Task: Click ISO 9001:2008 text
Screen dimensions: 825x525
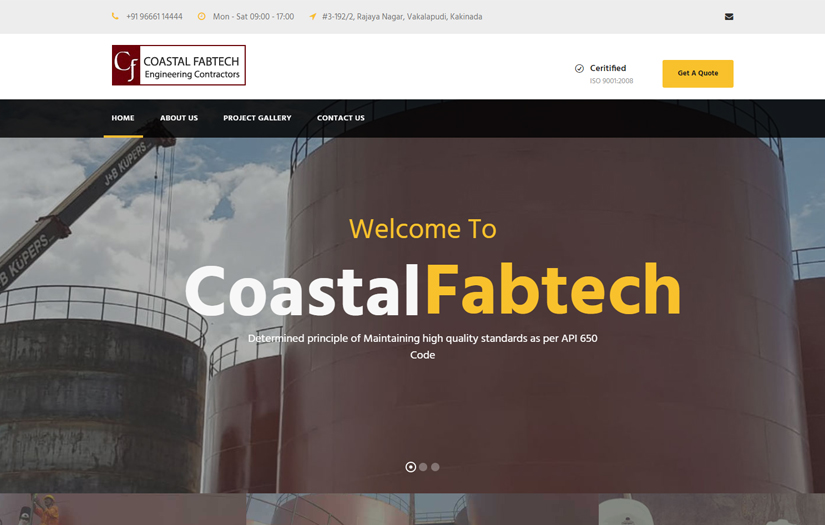Action: coord(611,81)
